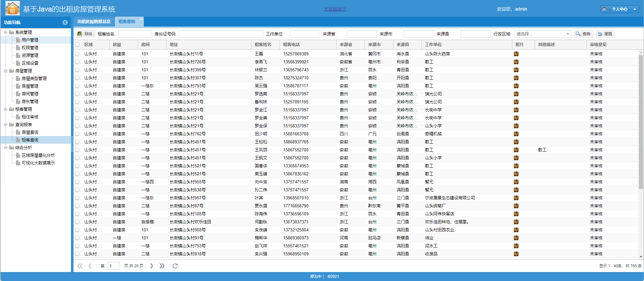The image size is (644, 281).
Task: Check the row for tenant 鲁利妹
Action: coord(77,102)
